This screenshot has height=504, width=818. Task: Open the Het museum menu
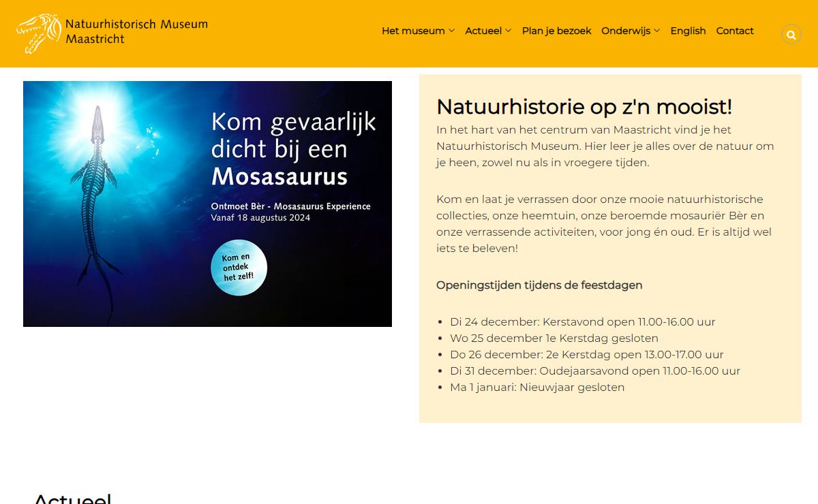tap(413, 31)
